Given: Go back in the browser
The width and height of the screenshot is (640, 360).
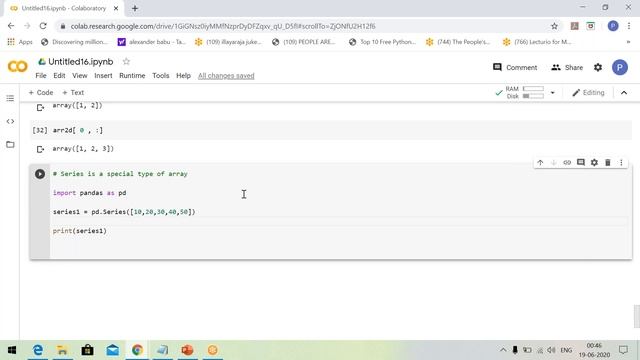Looking at the screenshot, I should pos(11,26).
